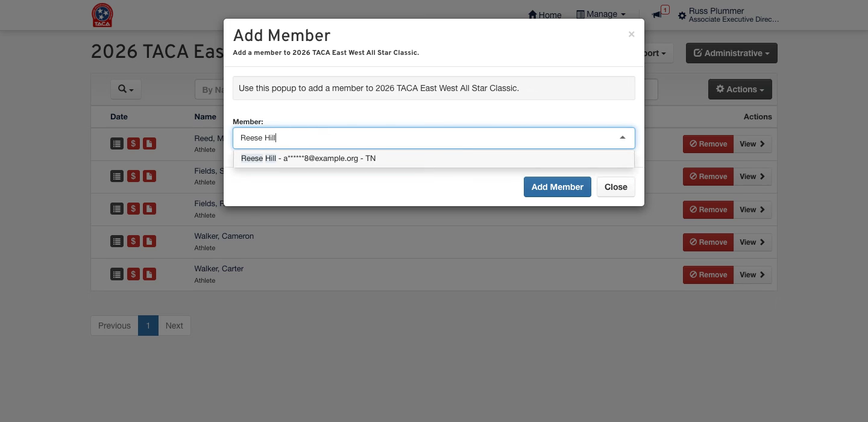This screenshot has width=868, height=422.
Task: Open the announcements megaphone icon
Action: pyautogui.click(x=657, y=14)
